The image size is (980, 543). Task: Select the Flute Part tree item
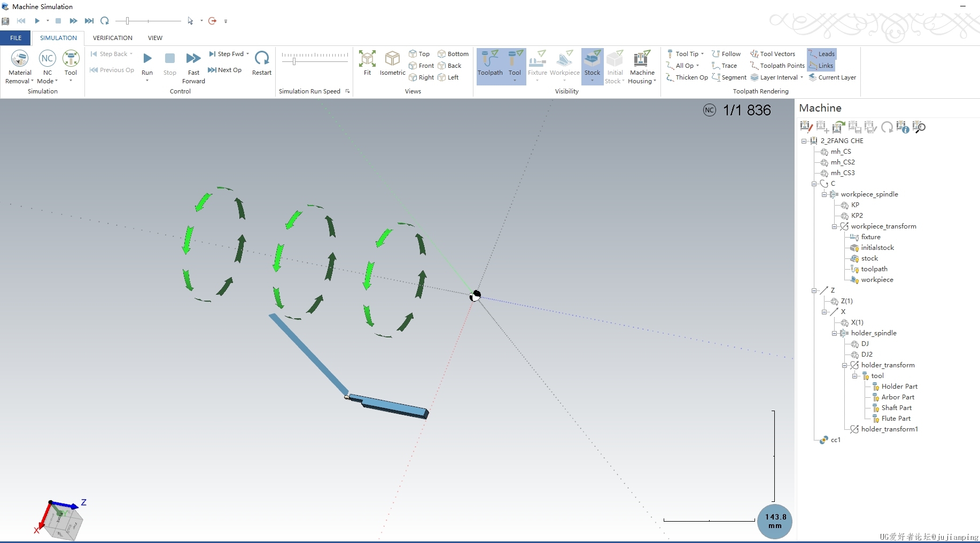[x=896, y=419]
